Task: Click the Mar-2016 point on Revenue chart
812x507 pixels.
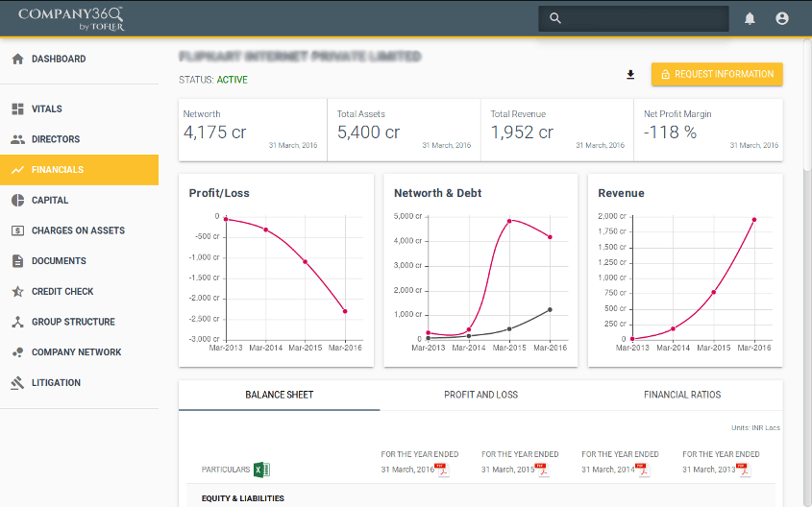Action: 754,220
